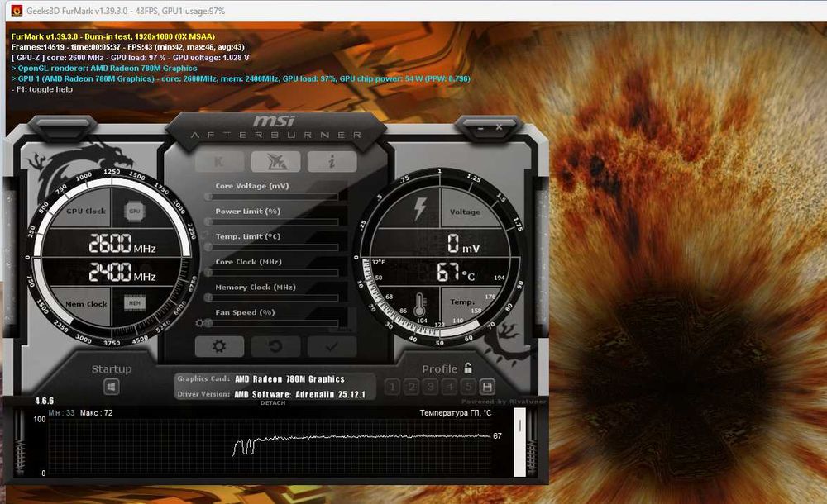Click the temperature graph line area
The height and width of the screenshot is (504, 827).
coord(270,446)
